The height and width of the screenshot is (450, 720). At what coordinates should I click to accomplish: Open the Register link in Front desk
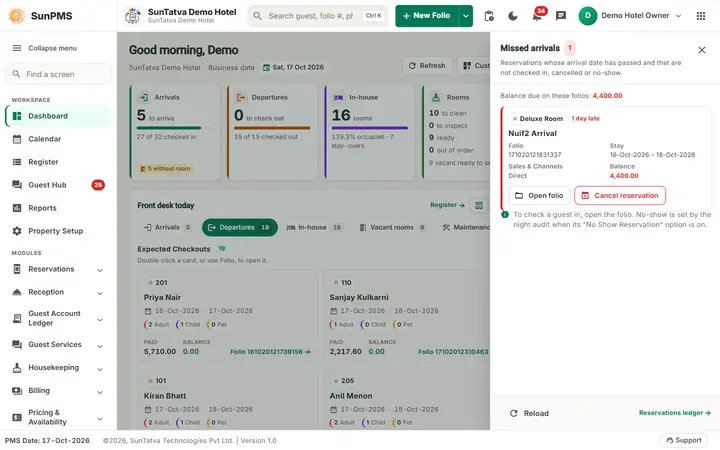click(x=447, y=205)
